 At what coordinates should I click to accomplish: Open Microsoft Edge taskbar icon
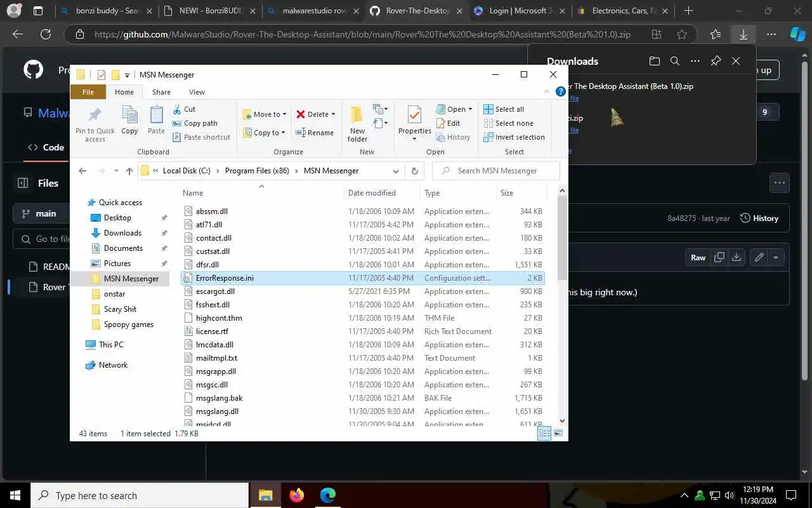click(328, 495)
